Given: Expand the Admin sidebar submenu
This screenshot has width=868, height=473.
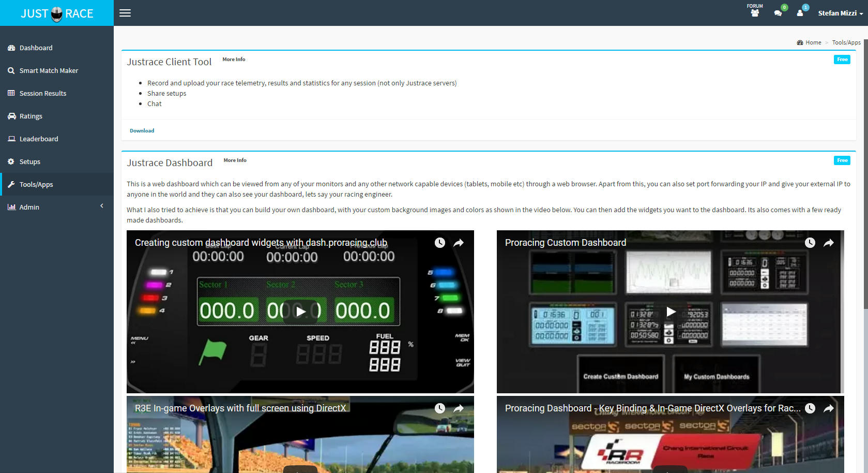Looking at the screenshot, I should [57, 207].
